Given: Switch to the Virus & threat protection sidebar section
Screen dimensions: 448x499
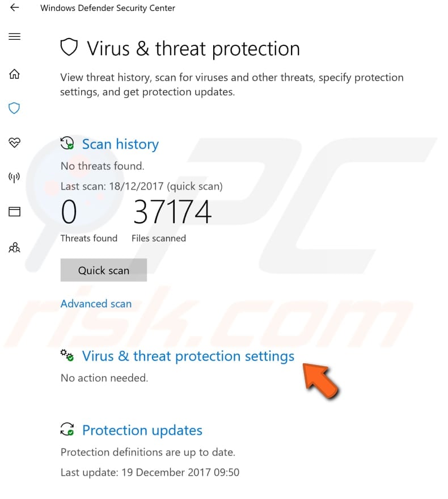Looking at the screenshot, I should click(x=14, y=108).
